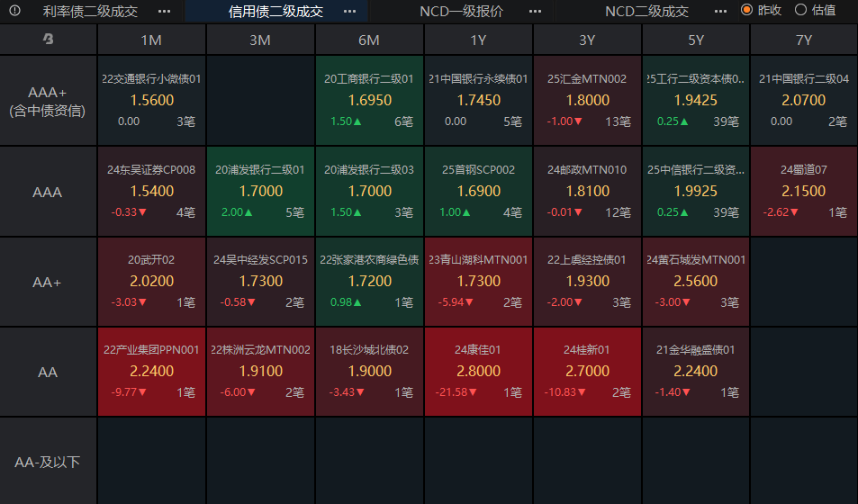Open 24吴中经发SCP015 cell
The height and width of the screenshot is (504, 858).
coord(260,282)
